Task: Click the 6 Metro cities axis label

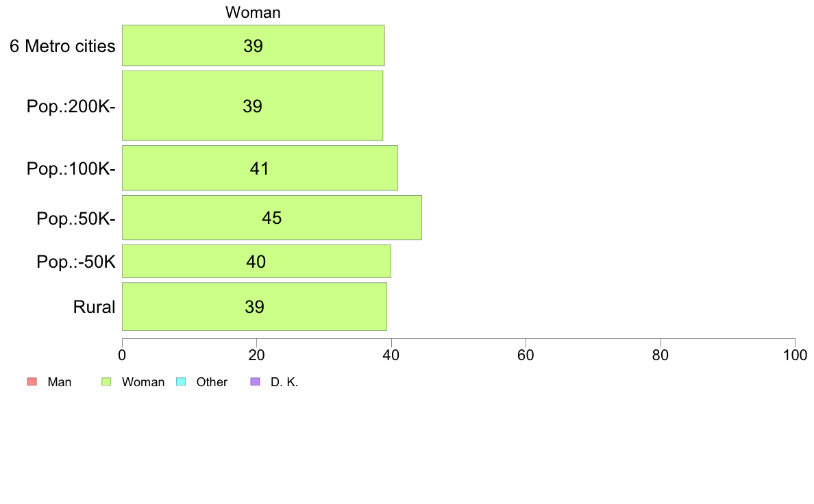Action: (x=62, y=46)
